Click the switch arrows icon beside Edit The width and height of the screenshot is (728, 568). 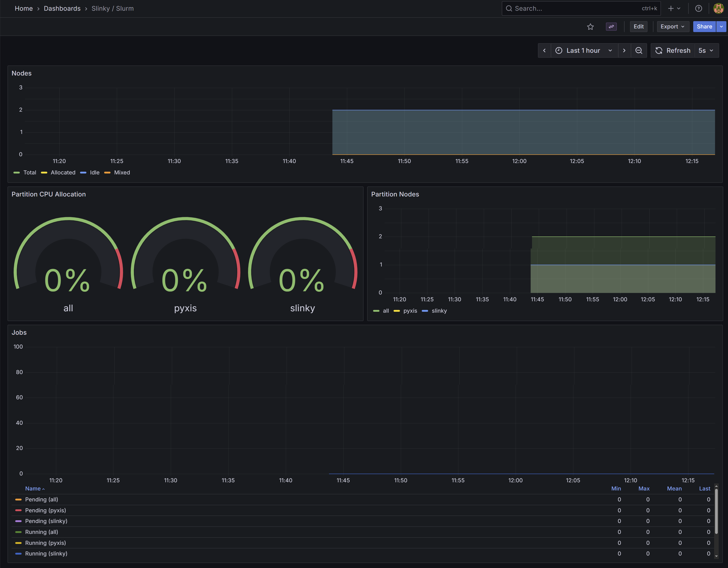point(611,27)
